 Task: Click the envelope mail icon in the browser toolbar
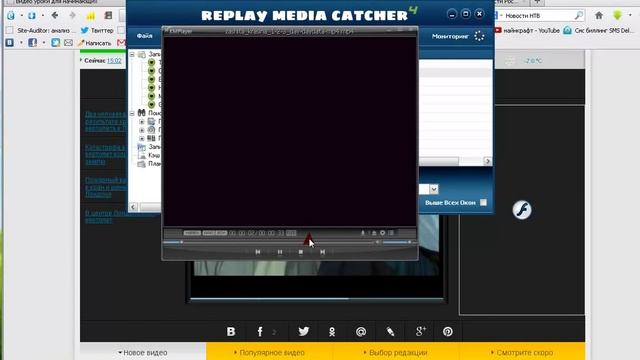68,42
